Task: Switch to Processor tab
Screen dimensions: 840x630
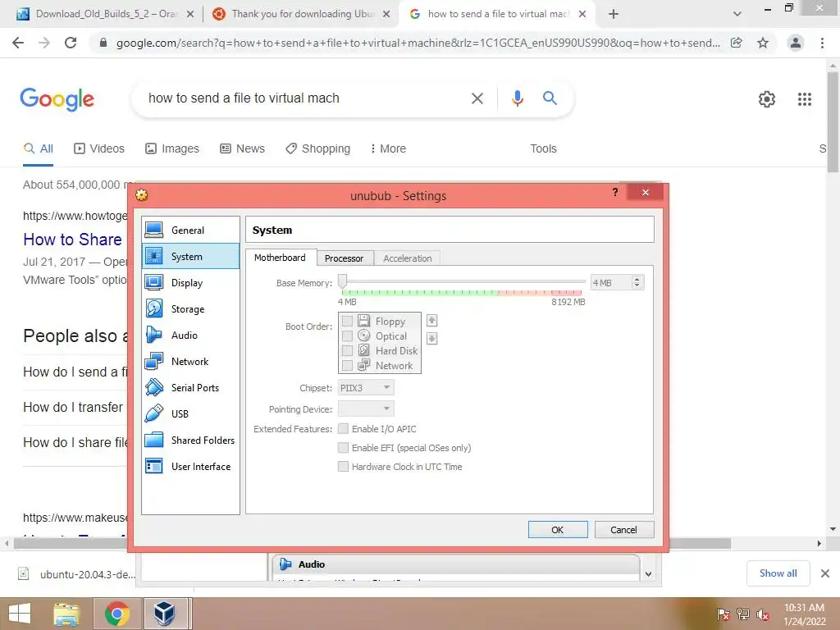Action: (344, 258)
